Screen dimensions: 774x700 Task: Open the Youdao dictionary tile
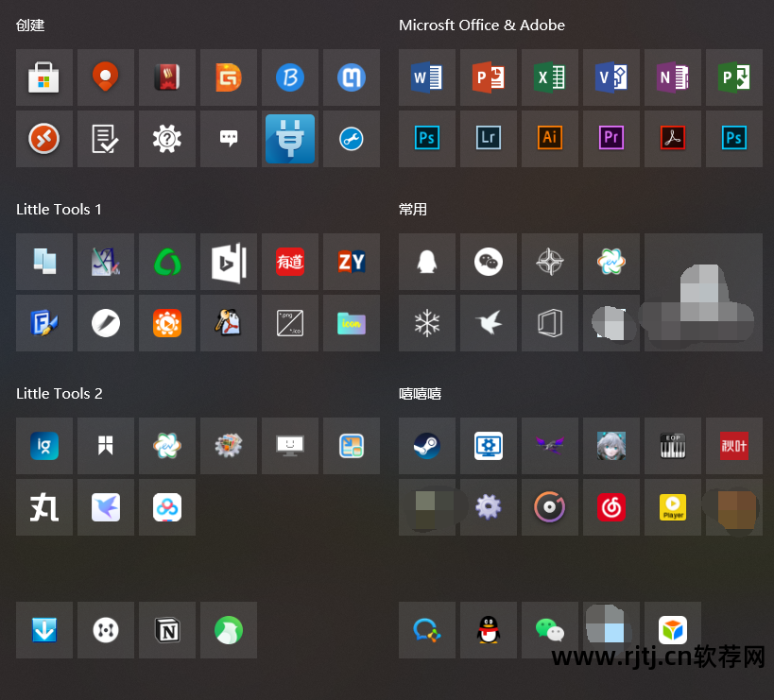[290, 262]
